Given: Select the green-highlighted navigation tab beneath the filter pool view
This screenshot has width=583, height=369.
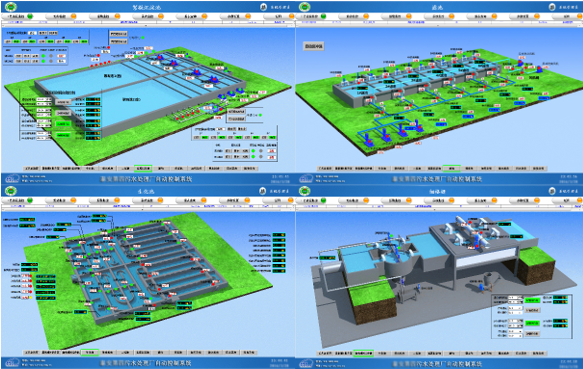Looking at the screenshot, I should click(x=452, y=169).
